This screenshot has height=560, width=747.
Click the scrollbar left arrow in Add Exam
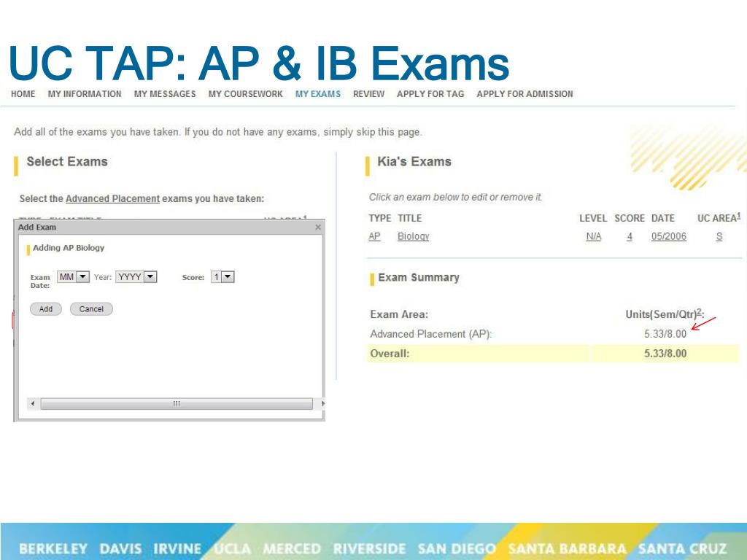33,403
